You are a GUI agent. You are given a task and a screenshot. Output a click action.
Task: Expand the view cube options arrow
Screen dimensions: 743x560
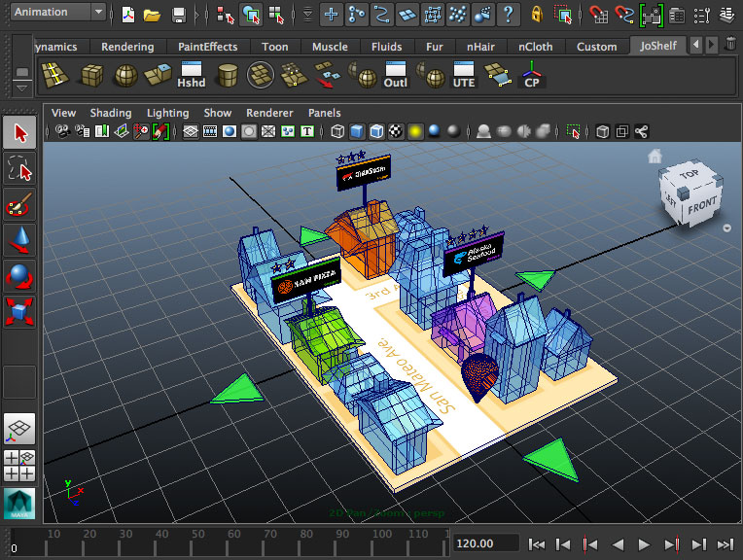click(x=728, y=228)
